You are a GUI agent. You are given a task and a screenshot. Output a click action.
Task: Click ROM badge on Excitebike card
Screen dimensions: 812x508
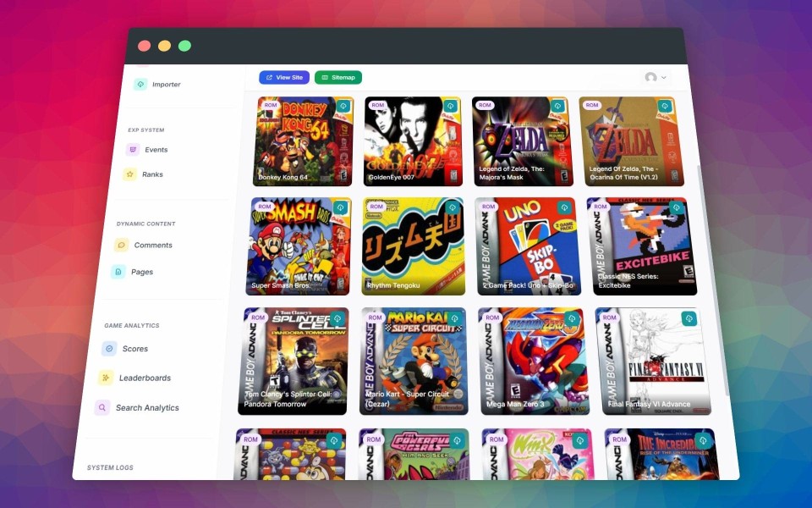(x=601, y=207)
